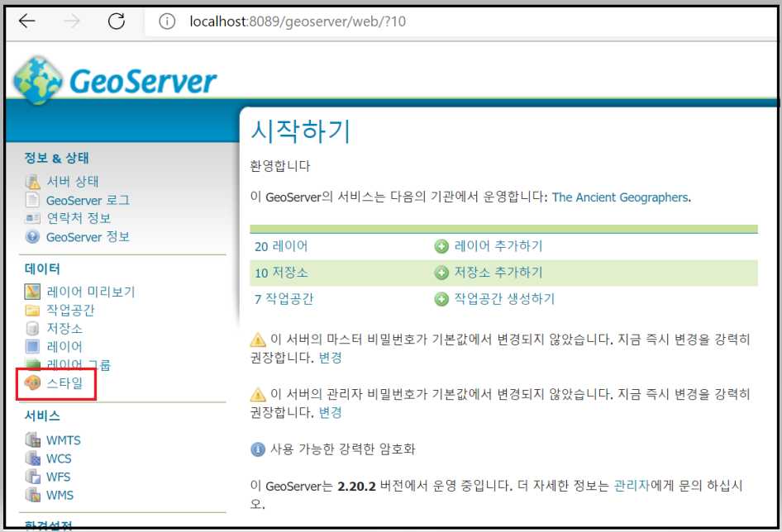Screen dimensions: 782x532
Task: Open the 연락처 정보 link
Action: pyautogui.click(x=79, y=218)
